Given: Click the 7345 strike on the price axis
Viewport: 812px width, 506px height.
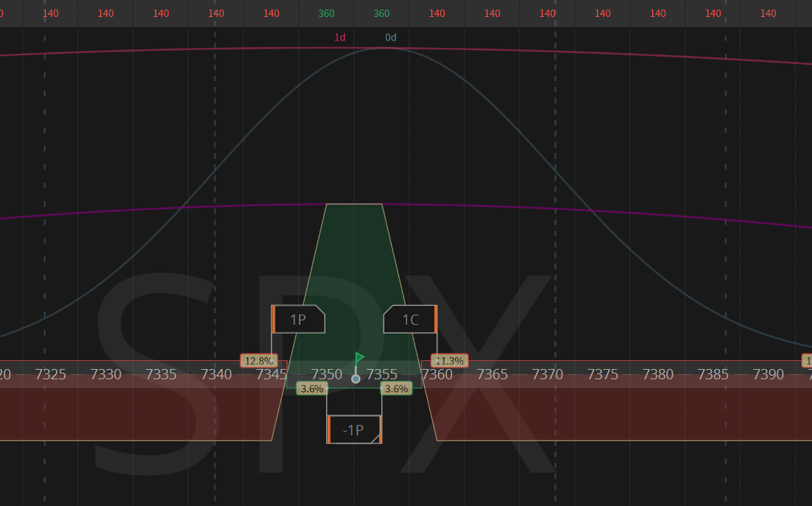Looking at the screenshot, I should tap(272, 374).
